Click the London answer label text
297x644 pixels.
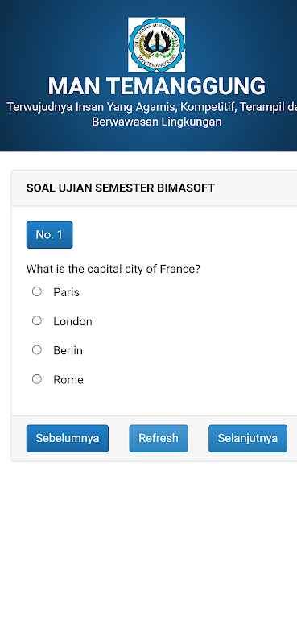(72, 321)
